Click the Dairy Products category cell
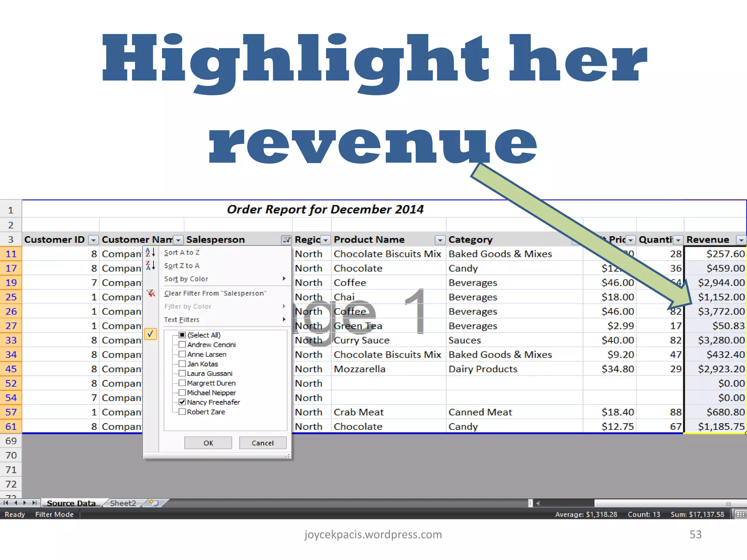This screenshot has height=560, width=747. pos(514,369)
